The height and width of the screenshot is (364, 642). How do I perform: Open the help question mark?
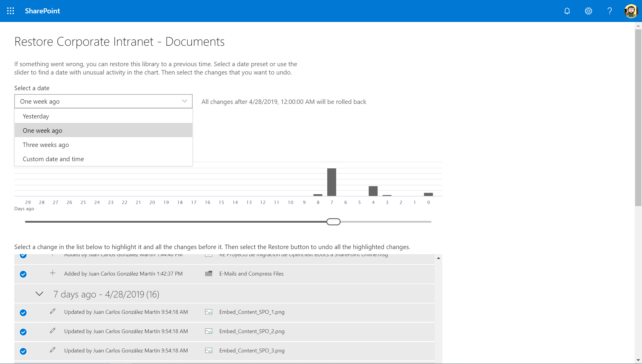pos(610,11)
